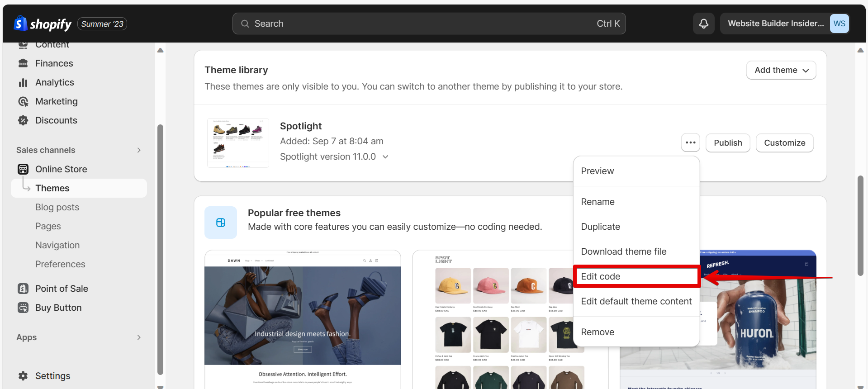The image size is (868, 389).
Task: Select Download theme file option
Action: pos(623,251)
